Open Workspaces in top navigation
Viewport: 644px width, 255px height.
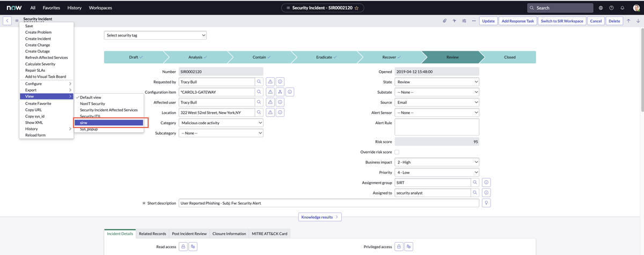(100, 8)
